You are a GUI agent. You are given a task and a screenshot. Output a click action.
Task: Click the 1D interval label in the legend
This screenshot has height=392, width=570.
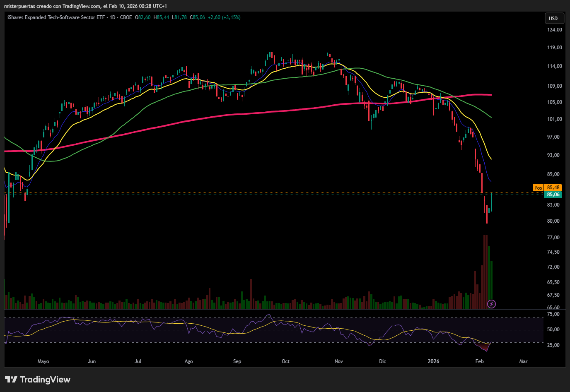tap(112, 17)
